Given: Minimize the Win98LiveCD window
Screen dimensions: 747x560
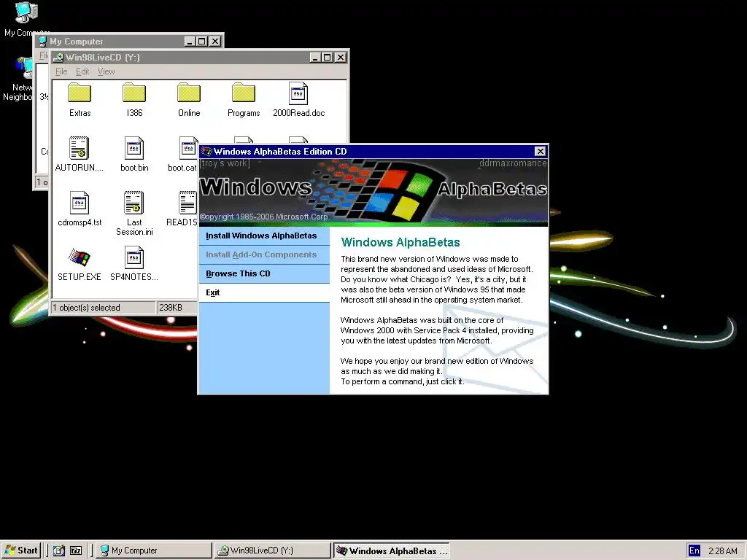Looking at the screenshot, I should [315, 57].
